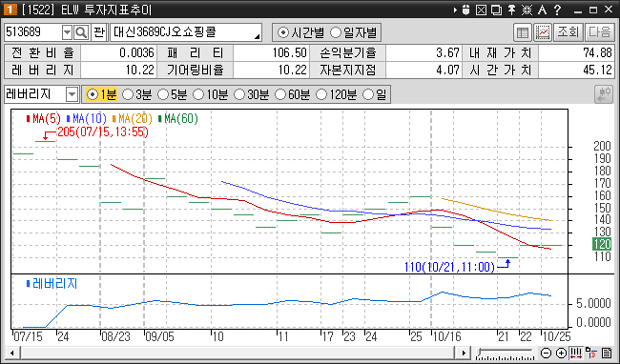This screenshot has width=620, height=364.
Task: Click the stock code search magnifier
Action: (x=81, y=32)
